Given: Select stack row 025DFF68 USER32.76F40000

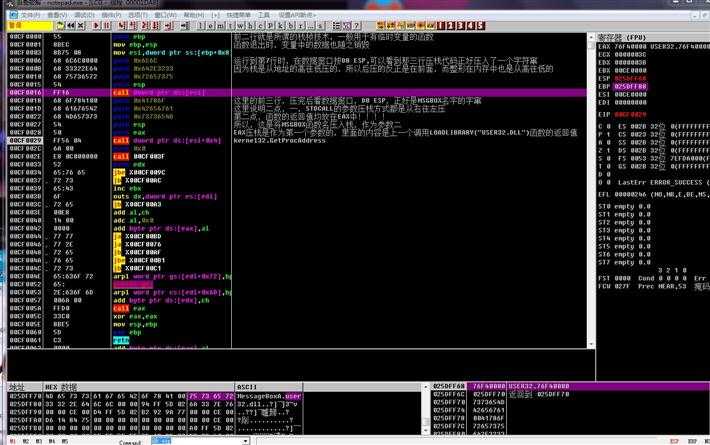Looking at the screenshot, I should pyautogui.click(x=571, y=386).
